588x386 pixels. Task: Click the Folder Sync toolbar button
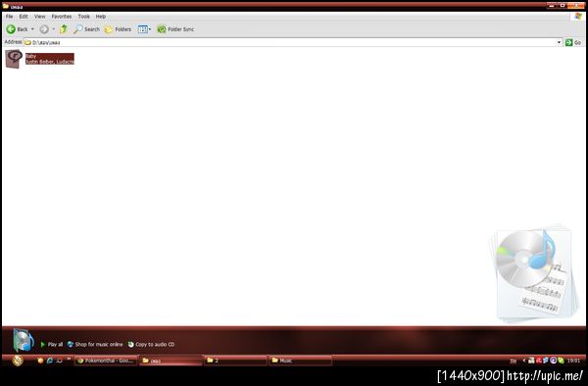(x=175, y=29)
